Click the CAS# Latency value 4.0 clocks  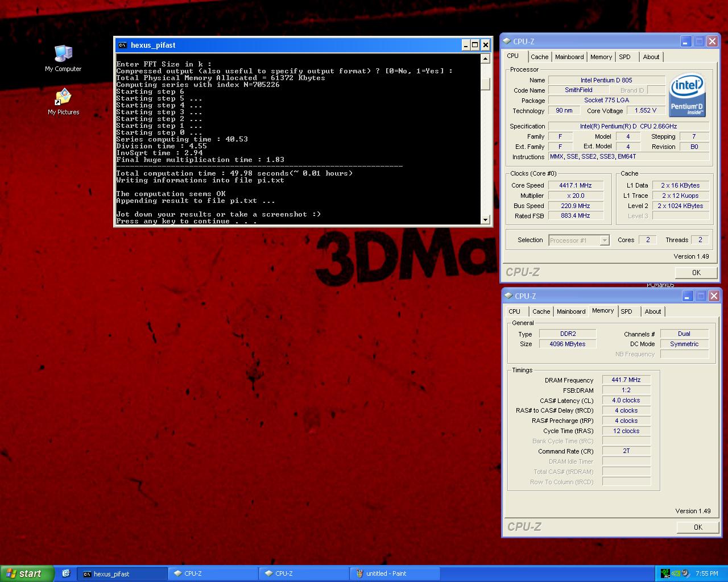(626, 400)
